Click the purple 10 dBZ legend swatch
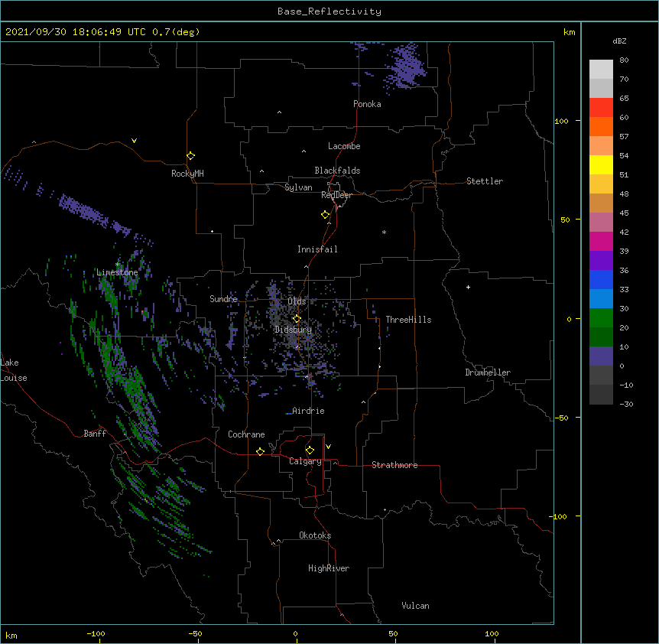The height and width of the screenshot is (644, 659). coord(601,356)
